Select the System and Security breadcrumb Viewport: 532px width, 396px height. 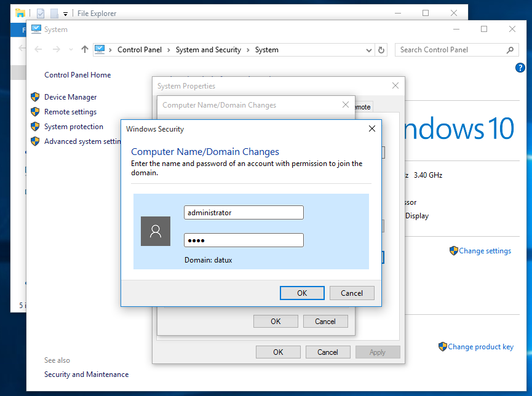[208, 50]
